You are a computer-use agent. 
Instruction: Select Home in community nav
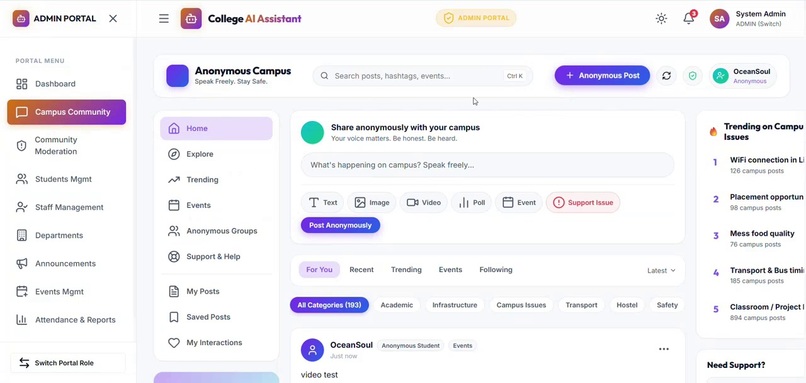point(216,129)
